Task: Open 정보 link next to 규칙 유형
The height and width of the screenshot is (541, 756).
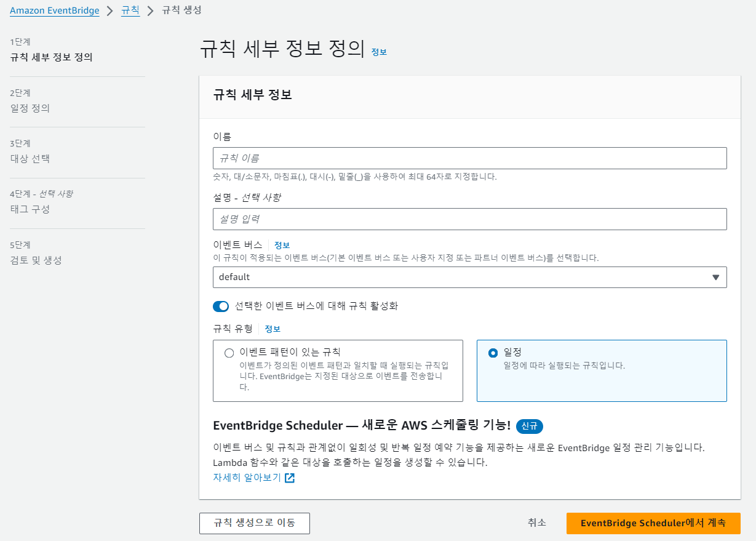Action: coord(273,329)
